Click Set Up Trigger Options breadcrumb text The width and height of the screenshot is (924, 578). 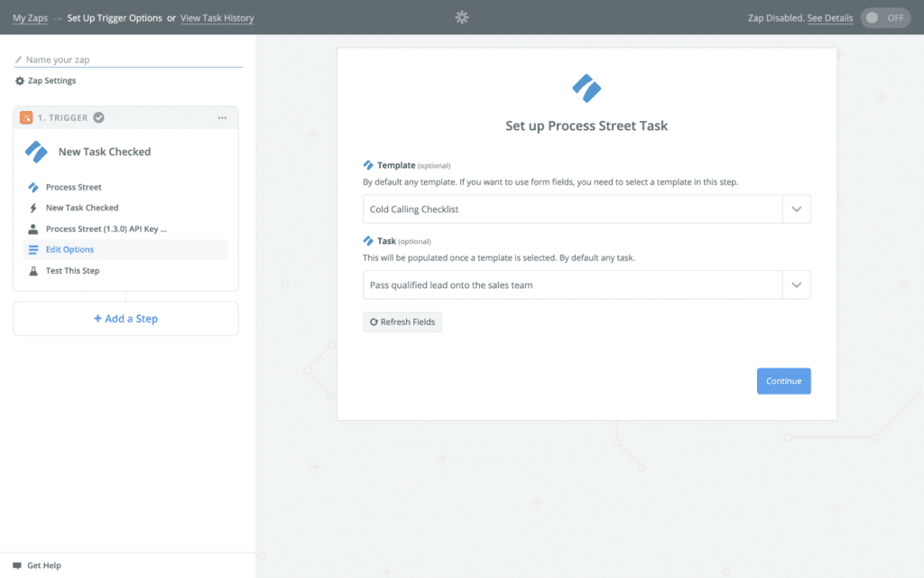pyautogui.click(x=115, y=18)
